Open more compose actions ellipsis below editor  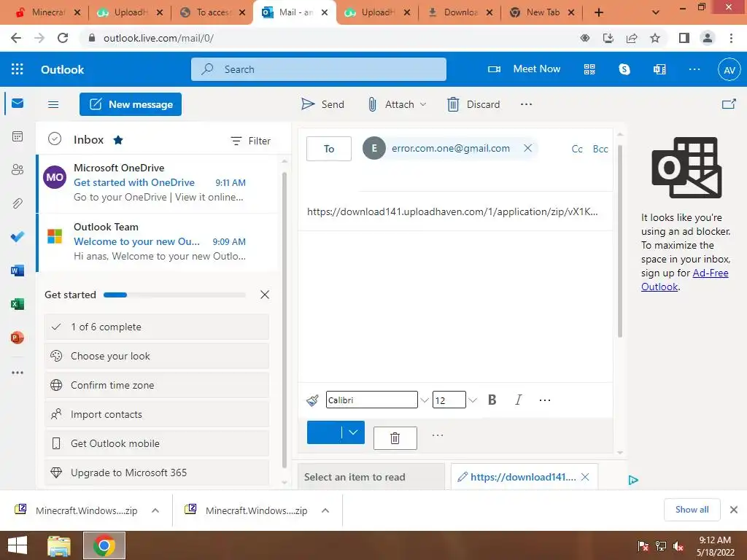[x=438, y=435]
